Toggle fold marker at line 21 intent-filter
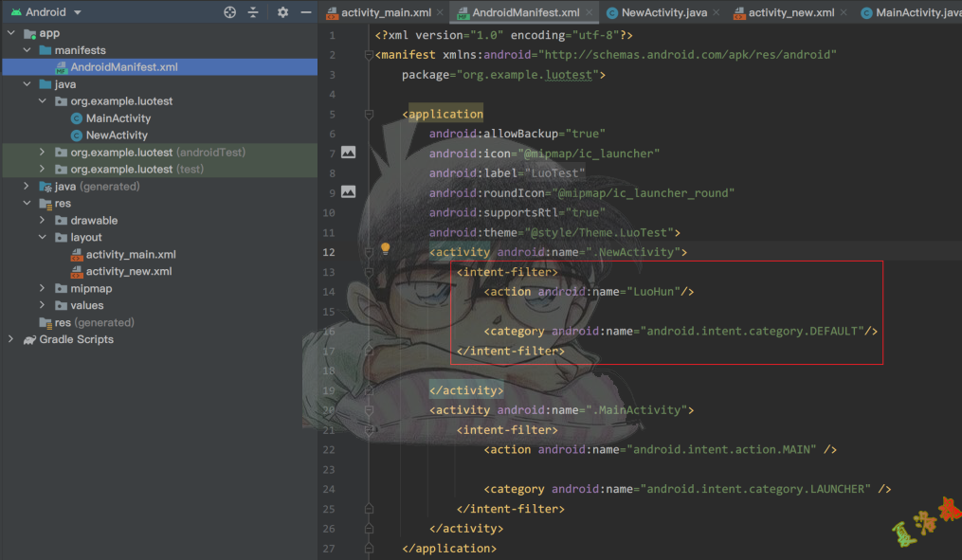 coord(369,430)
